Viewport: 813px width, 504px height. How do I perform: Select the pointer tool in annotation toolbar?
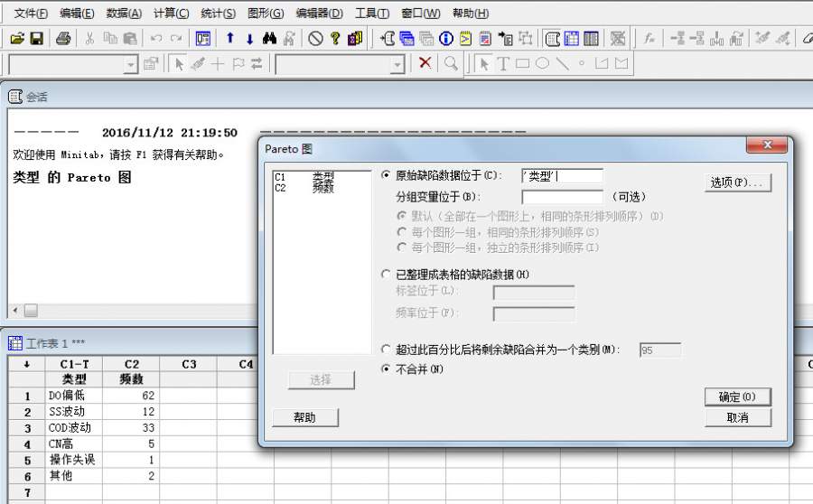tap(484, 64)
